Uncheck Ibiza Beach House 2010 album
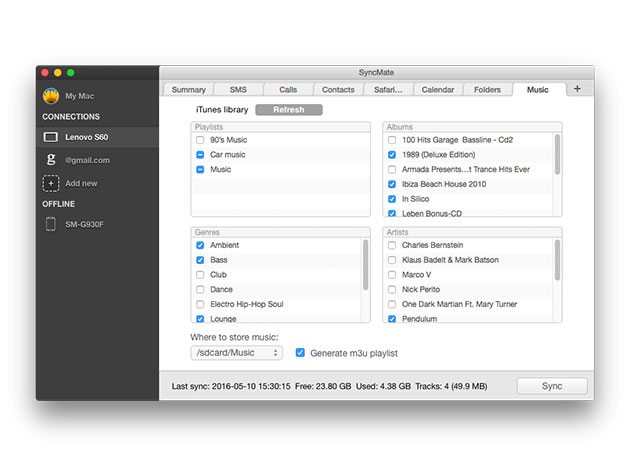Image resolution: width=630 pixels, height=473 pixels. coord(392,184)
